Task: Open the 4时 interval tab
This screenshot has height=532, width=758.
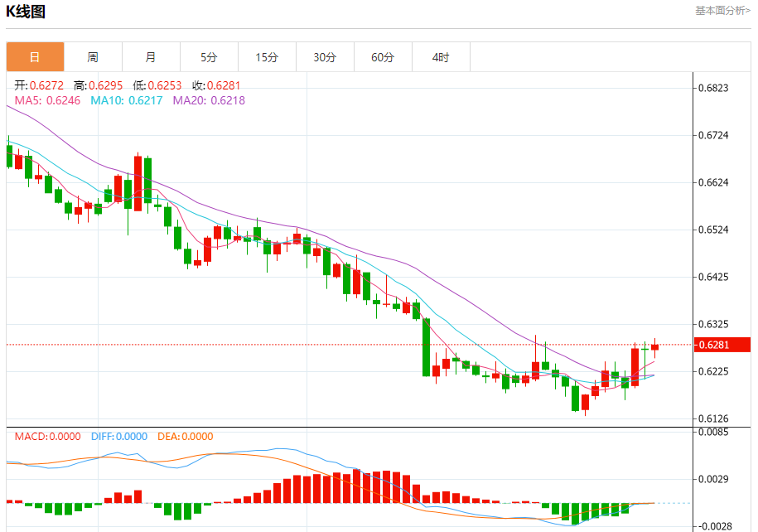Action: coord(441,57)
